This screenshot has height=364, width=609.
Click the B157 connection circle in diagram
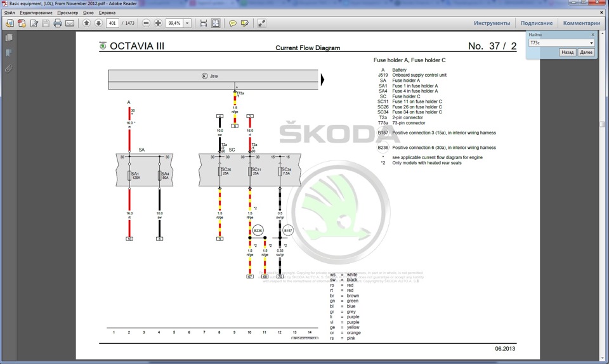(288, 230)
